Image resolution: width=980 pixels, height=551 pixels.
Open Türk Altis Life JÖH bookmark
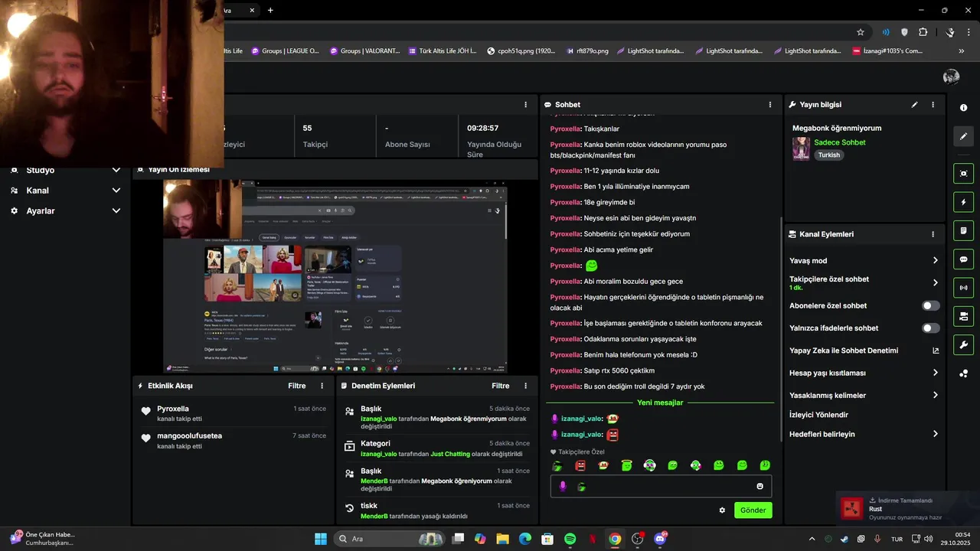443,51
